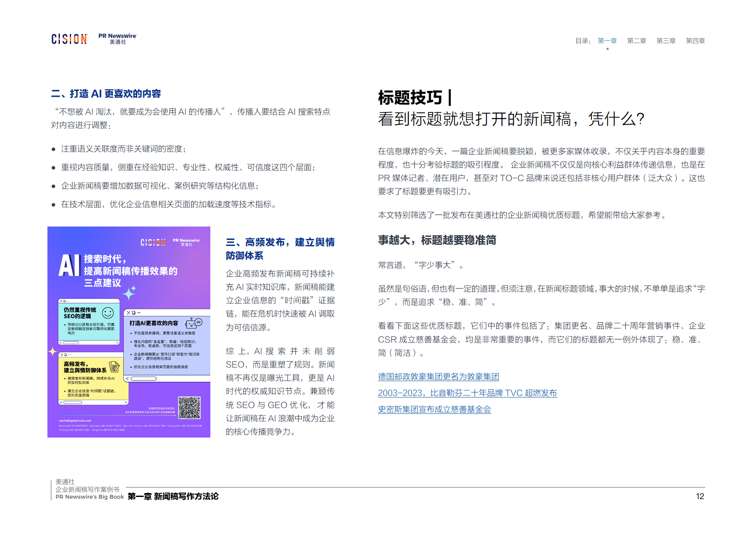
Task: Open link 德国邮政敦豪集团更名为敦豪集团
Action: (438, 377)
